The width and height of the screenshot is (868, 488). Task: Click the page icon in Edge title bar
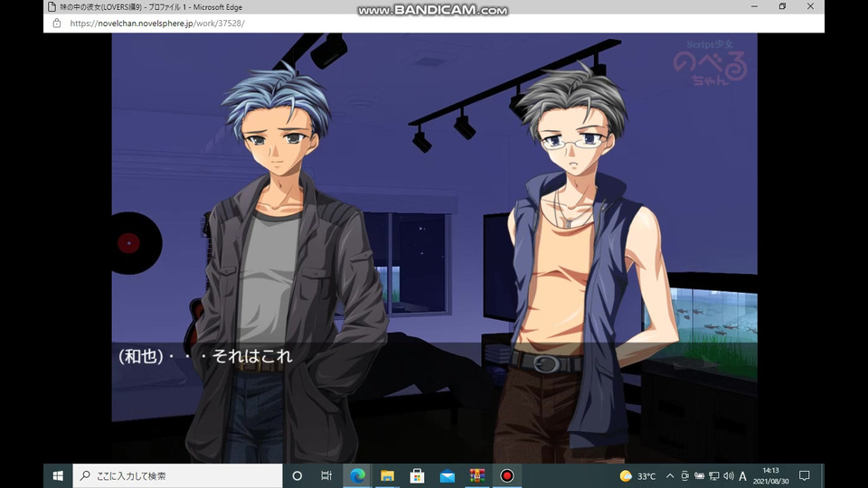(52, 7)
